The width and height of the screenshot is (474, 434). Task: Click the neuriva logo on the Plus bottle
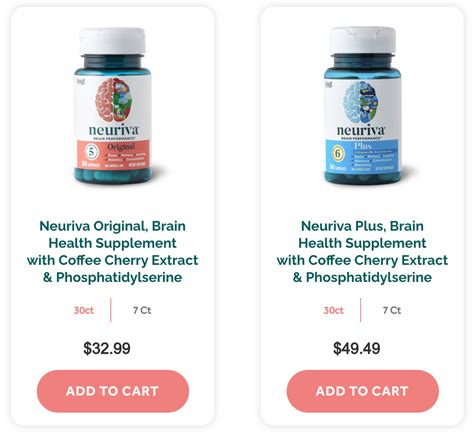click(361, 131)
